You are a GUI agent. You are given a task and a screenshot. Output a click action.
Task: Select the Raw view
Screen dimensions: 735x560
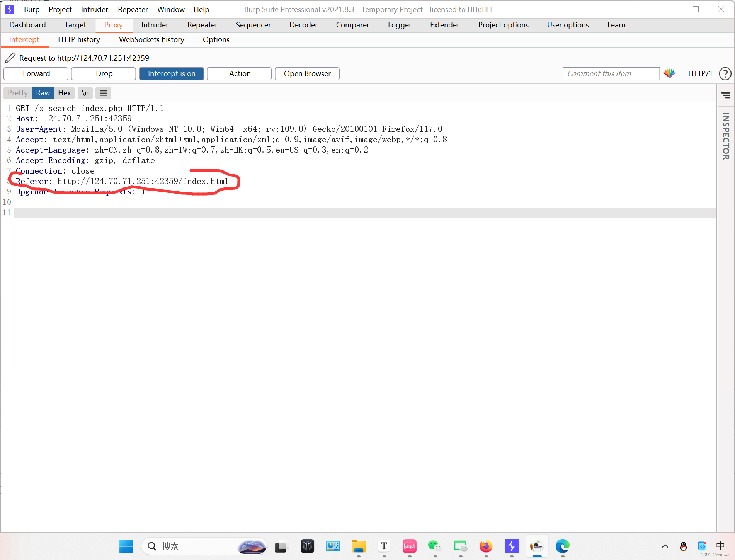pos(43,93)
